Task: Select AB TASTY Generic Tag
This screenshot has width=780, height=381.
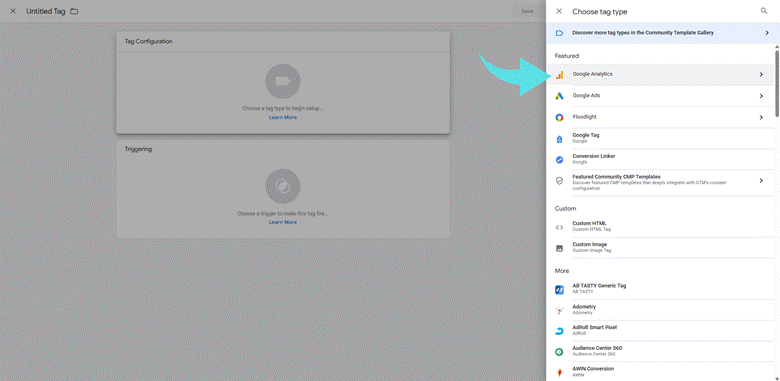Action: tap(660, 289)
